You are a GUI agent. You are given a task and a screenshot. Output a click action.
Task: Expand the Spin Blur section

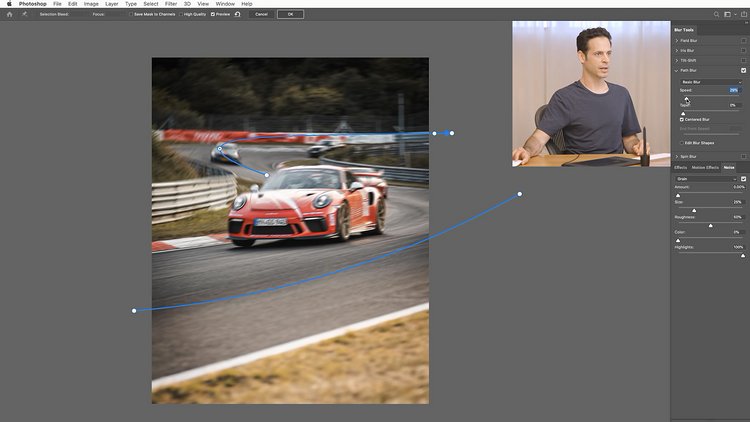tap(676, 156)
